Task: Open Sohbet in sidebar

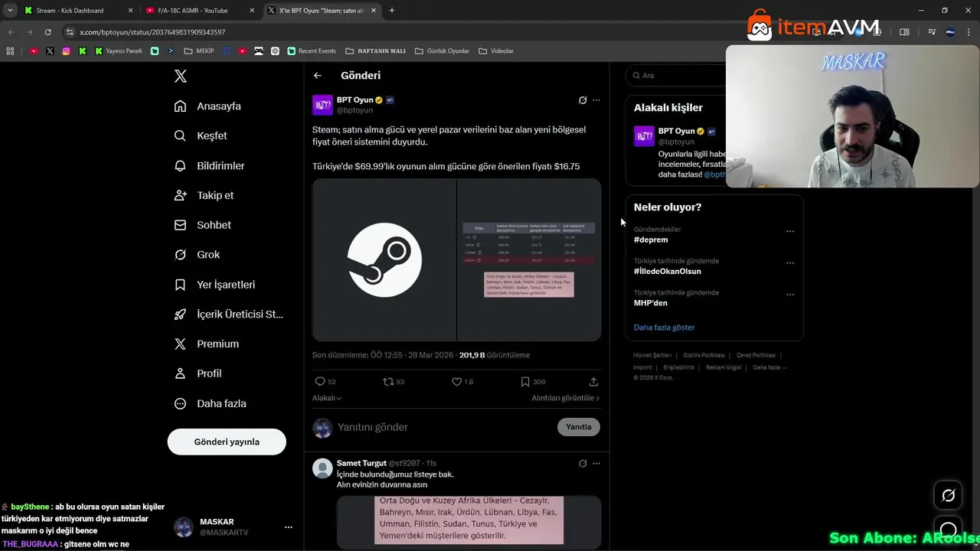Action: [x=202, y=225]
